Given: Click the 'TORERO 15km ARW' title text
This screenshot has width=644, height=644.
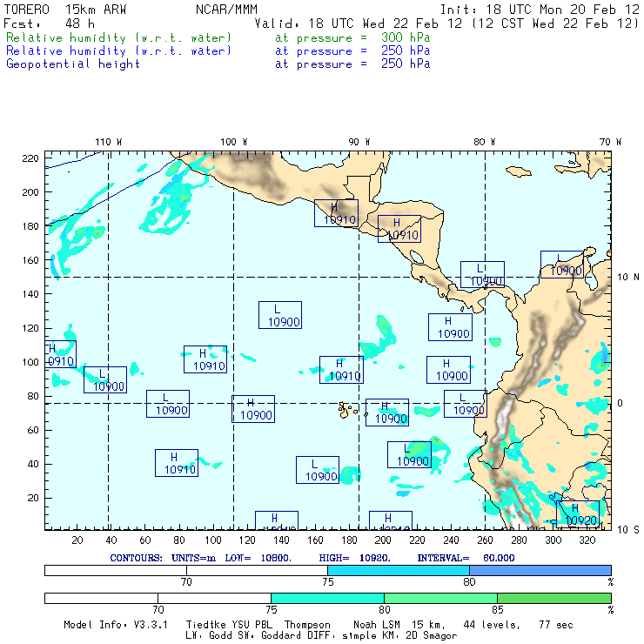Looking at the screenshot, I should (65, 10).
